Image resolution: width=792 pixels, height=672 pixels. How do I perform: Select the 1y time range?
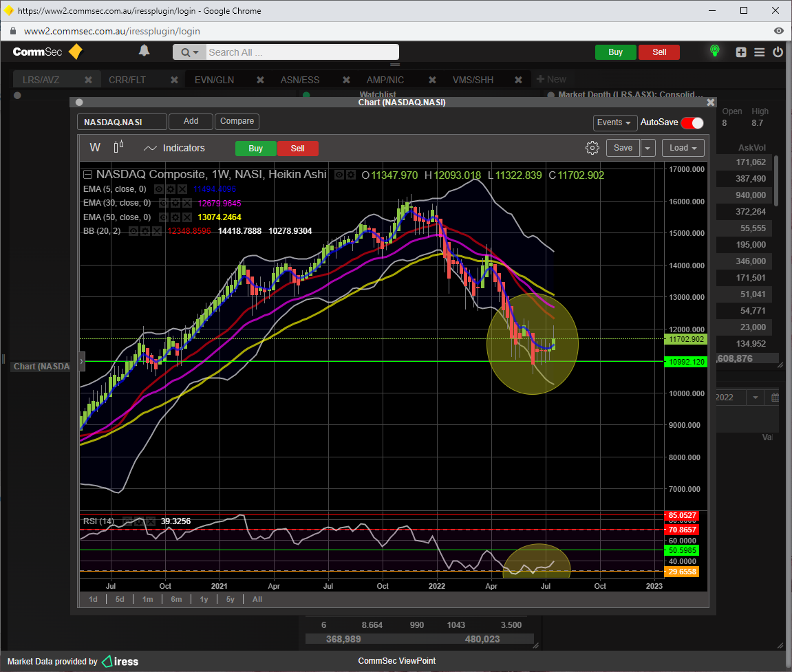(x=204, y=599)
